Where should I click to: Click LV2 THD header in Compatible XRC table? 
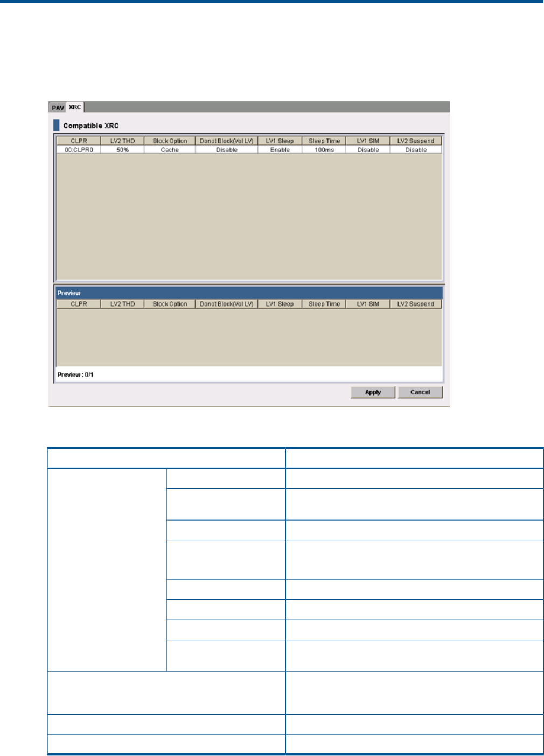coord(122,141)
